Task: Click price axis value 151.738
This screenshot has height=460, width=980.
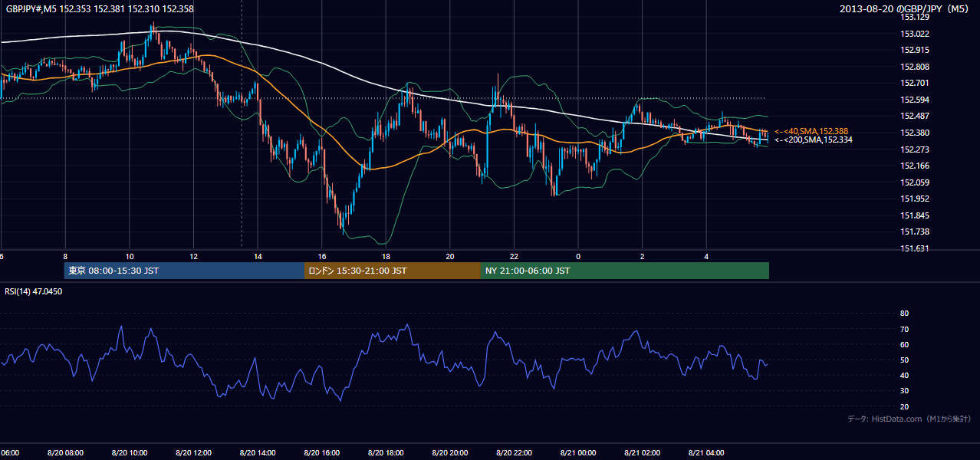Action: pos(915,232)
